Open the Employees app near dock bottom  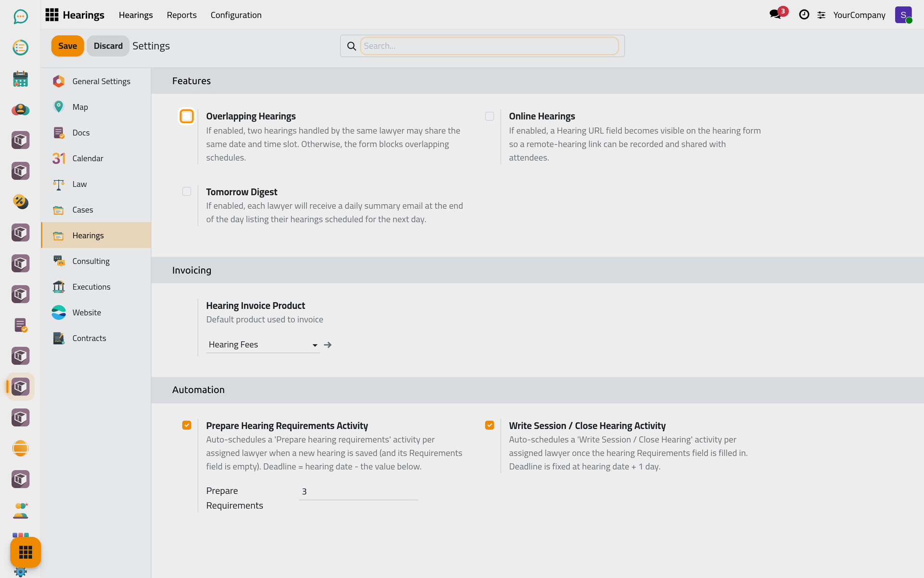coord(20,510)
